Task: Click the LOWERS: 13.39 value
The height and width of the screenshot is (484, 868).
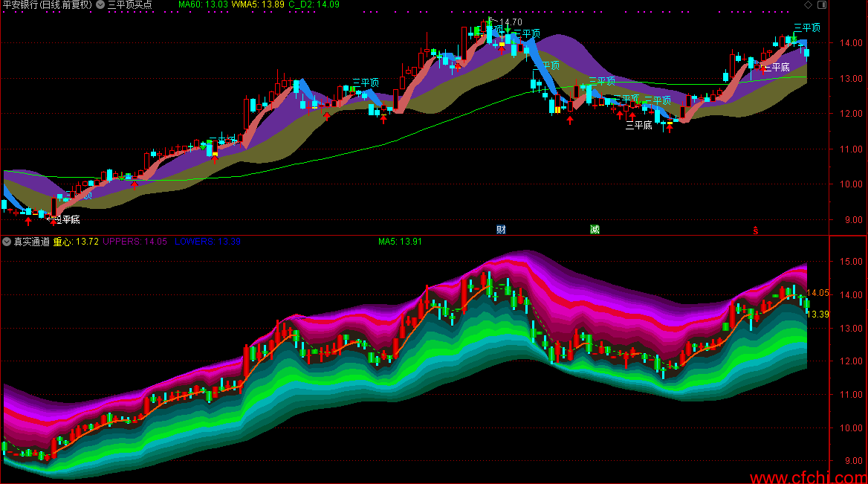Action: point(207,242)
